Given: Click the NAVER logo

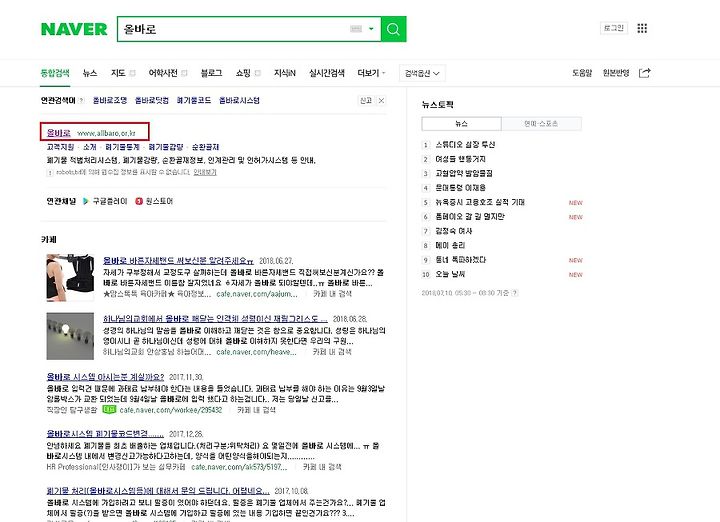Looking at the screenshot, I should [74, 29].
